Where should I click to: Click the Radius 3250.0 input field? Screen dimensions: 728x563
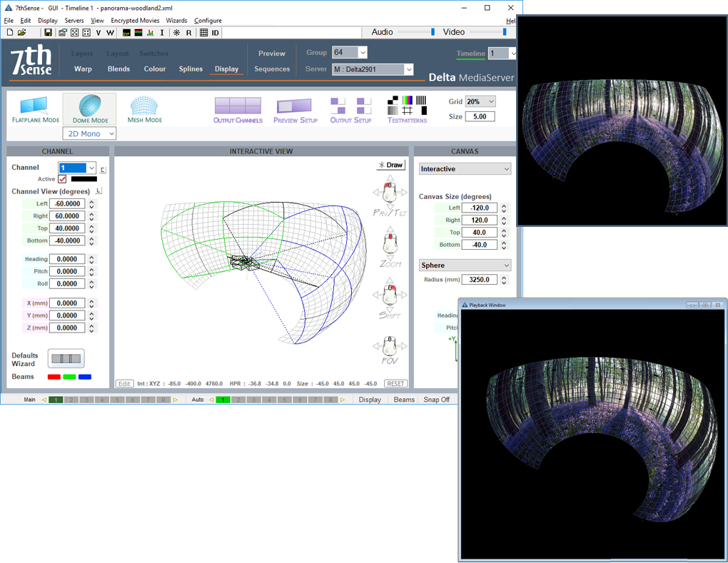479,280
